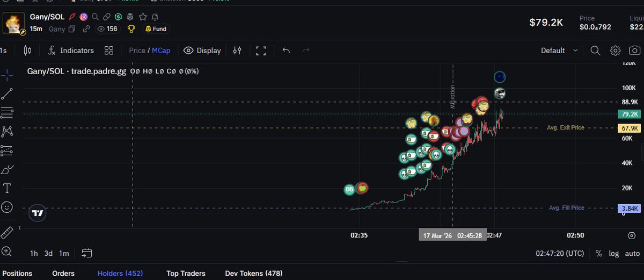Image resolution: width=644 pixels, height=280 pixels.
Task: Toggle percent scale mode
Action: [598, 253]
